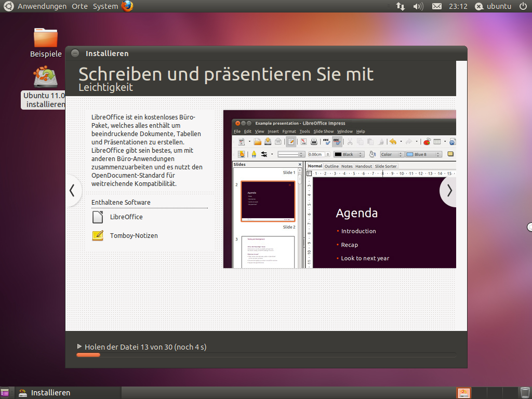Toggle the Edit File mode icon
This screenshot has width=532, height=399.
point(291,142)
